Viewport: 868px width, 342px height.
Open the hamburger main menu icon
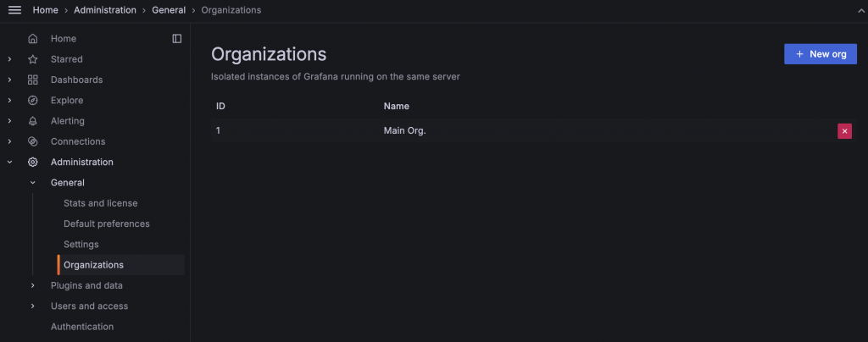tap(14, 10)
